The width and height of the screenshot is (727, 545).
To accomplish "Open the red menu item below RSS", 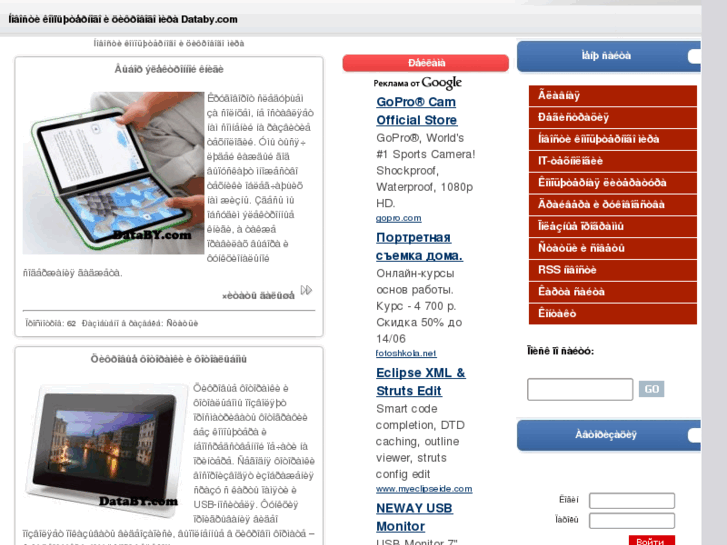I will [x=612, y=292].
